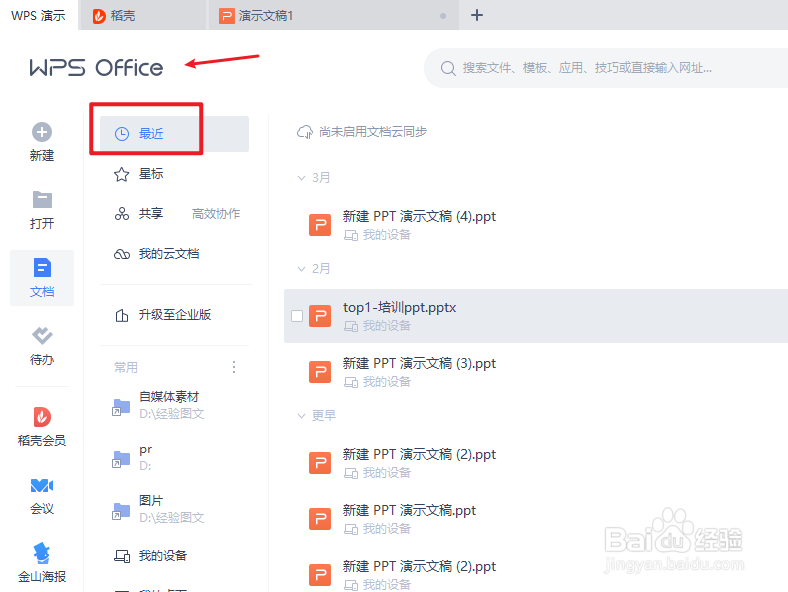Collapse the 更早 file group
Image resolution: width=788 pixels, height=592 pixels.
click(x=302, y=416)
